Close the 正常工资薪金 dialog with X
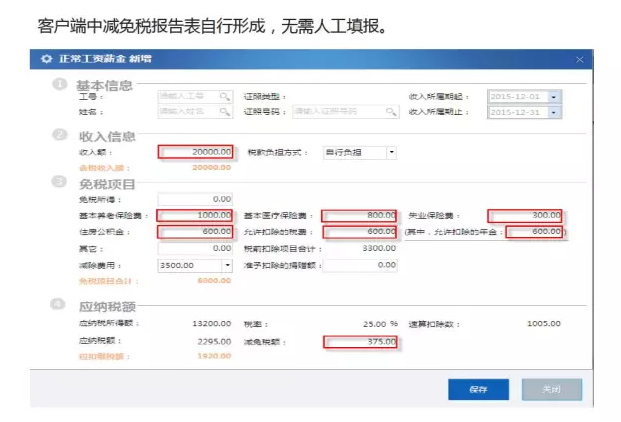The height and width of the screenshot is (422, 621). tap(580, 61)
